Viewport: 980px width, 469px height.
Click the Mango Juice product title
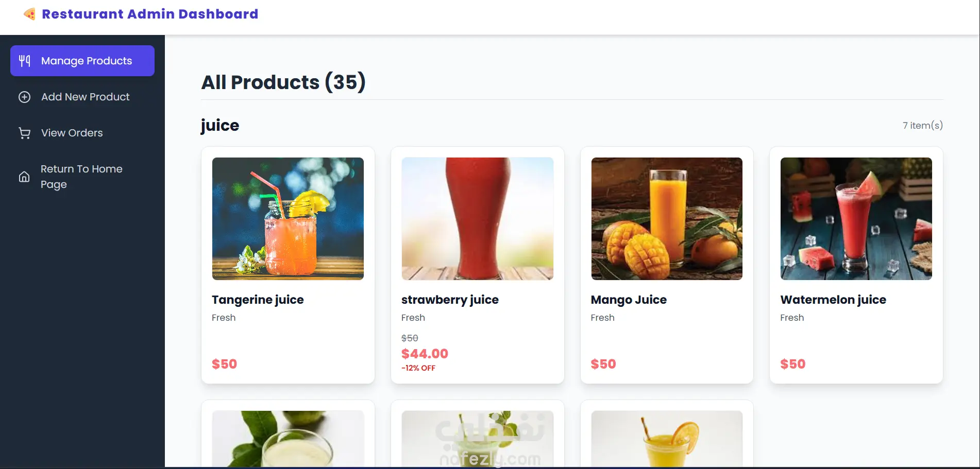pyautogui.click(x=629, y=300)
